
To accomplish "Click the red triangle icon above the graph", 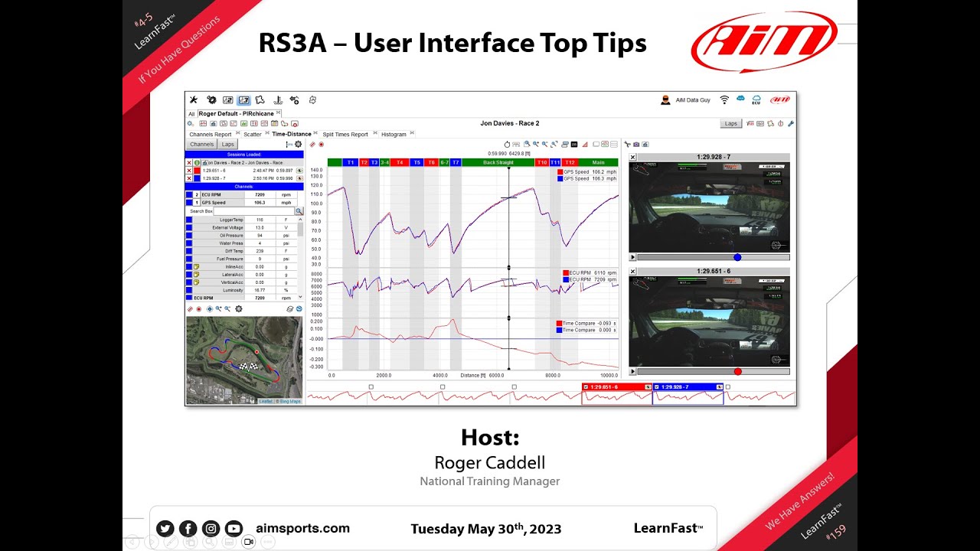I will 585,144.
